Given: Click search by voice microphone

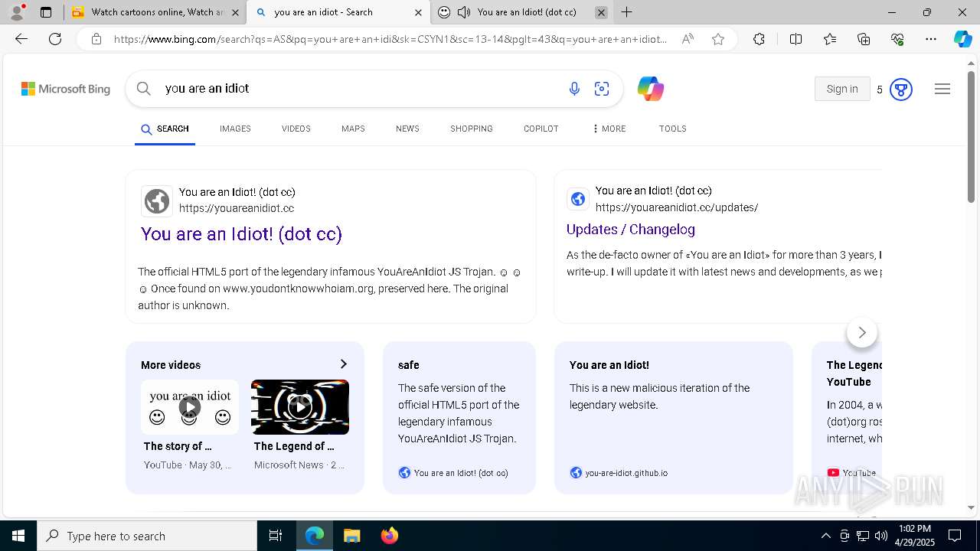Looking at the screenshot, I should pos(574,89).
